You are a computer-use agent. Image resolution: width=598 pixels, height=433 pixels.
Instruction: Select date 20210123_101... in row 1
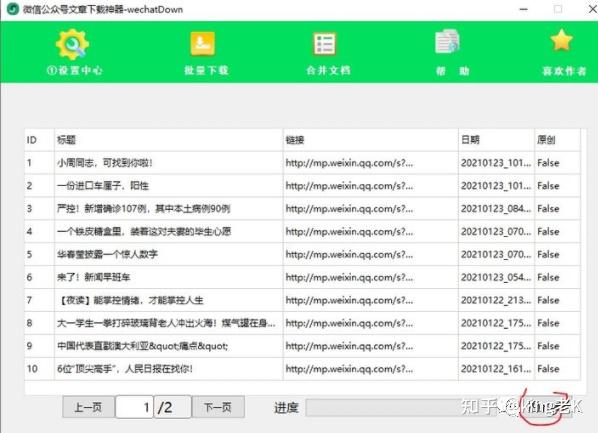click(x=496, y=163)
